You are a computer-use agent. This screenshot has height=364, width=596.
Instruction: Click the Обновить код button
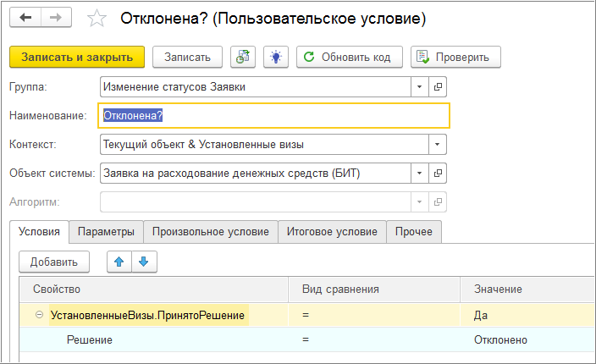pos(348,57)
